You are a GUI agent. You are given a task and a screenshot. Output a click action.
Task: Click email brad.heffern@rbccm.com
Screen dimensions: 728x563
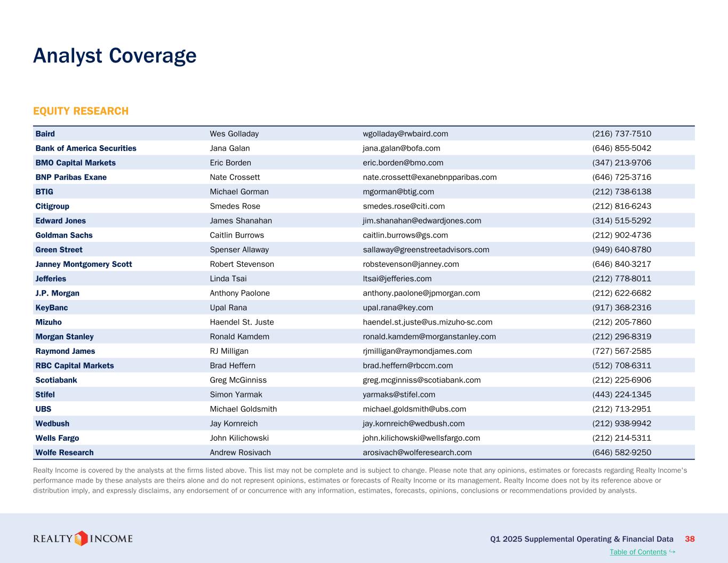[x=407, y=366]
